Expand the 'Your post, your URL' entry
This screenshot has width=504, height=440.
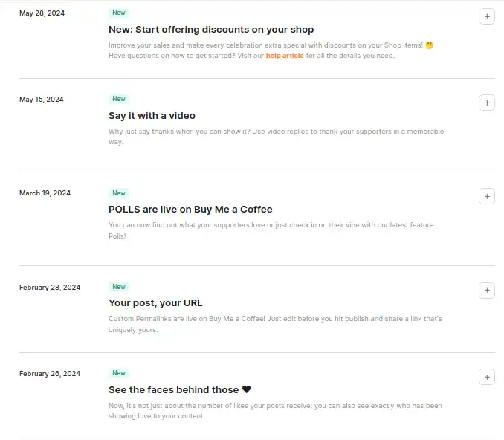[x=487, y=291]
